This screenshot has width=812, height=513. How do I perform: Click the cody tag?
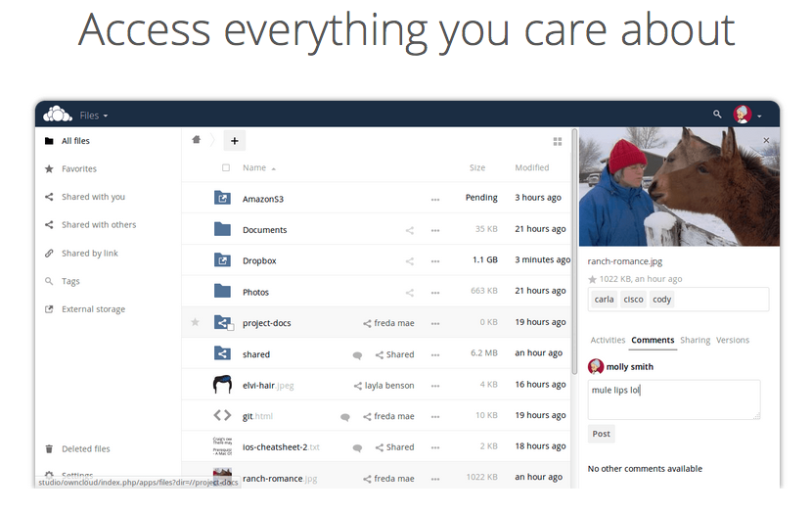pos(661,299)
